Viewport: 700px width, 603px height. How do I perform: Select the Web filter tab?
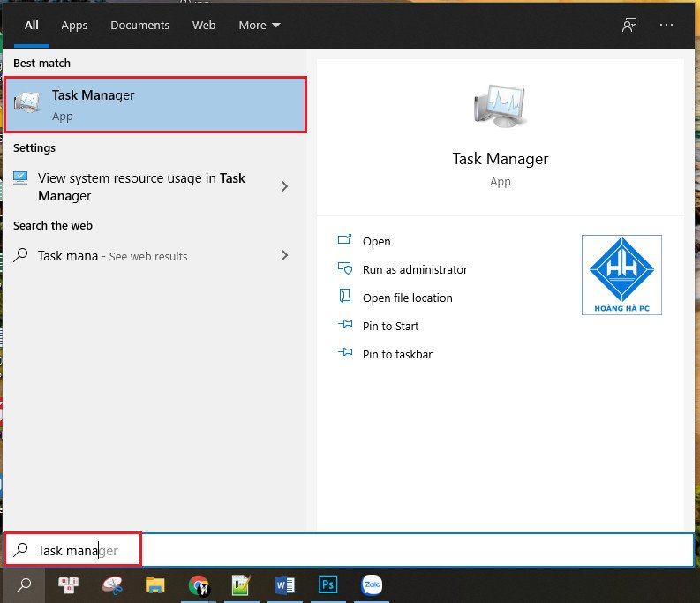point(204,25)
